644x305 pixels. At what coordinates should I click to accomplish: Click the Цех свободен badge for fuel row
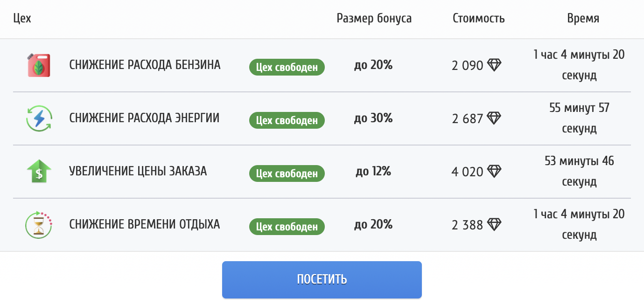click(287, 67)
